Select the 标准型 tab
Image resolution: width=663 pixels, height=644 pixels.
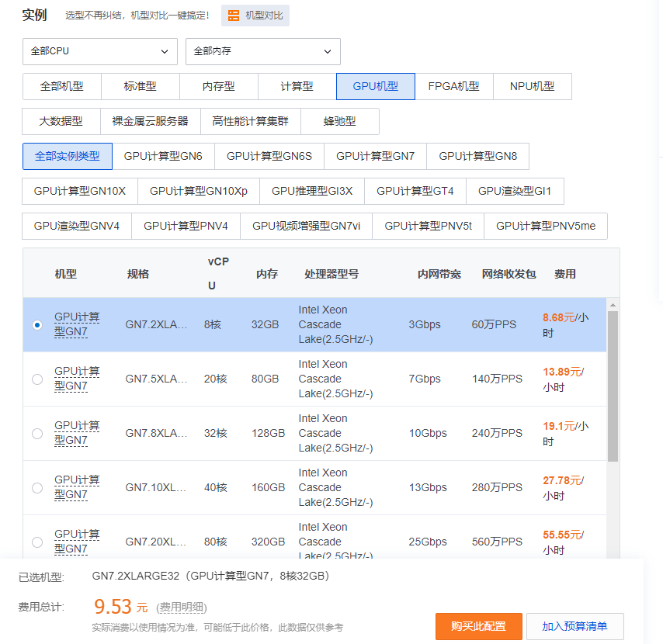(x=141, y=87)
